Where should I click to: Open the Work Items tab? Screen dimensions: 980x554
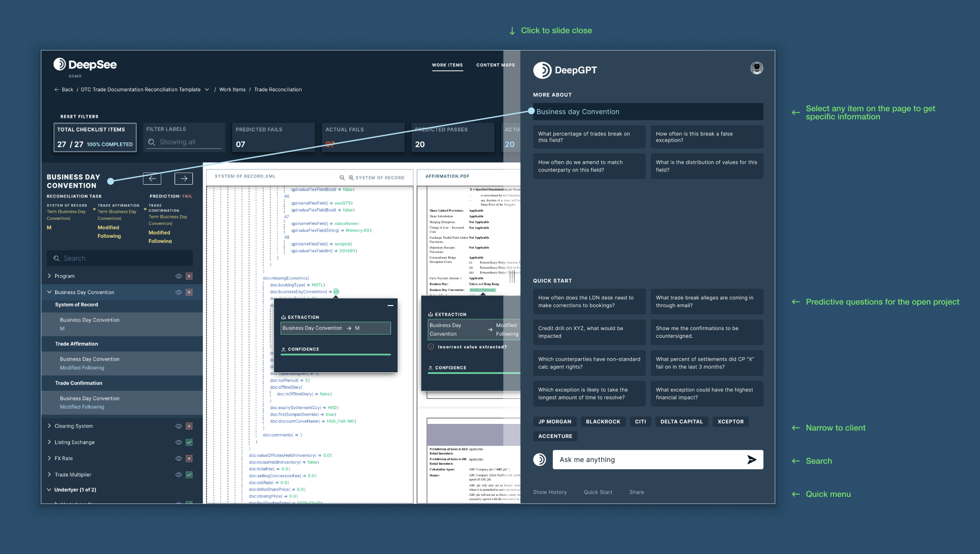coord(447,65)
